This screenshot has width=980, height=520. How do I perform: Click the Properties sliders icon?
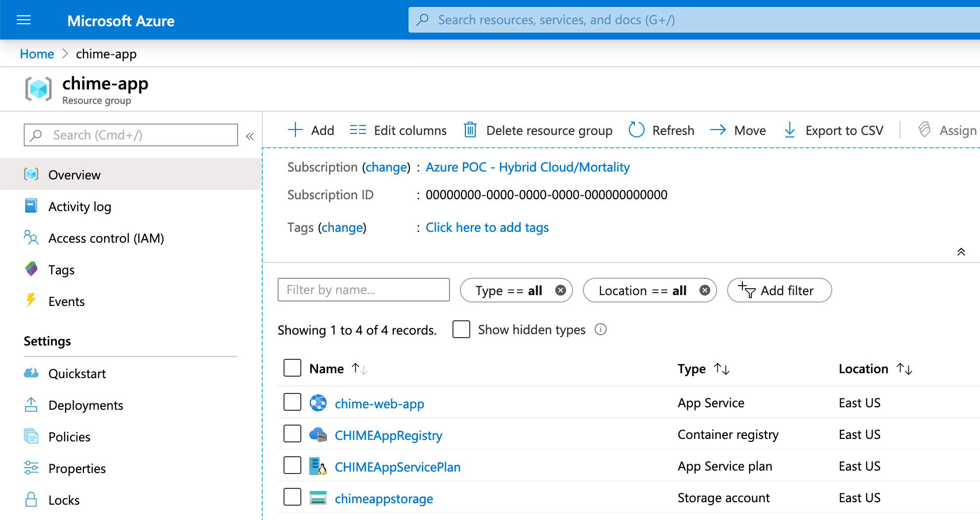pos(31,468)
